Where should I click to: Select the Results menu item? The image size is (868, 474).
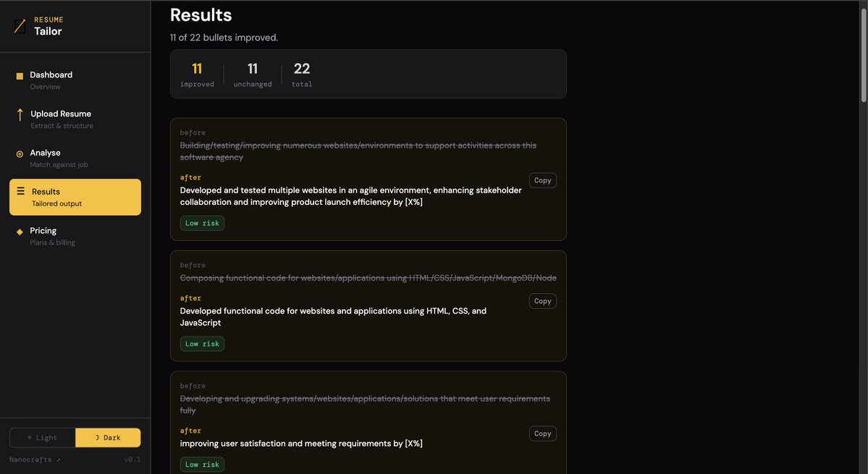[75, 197]
